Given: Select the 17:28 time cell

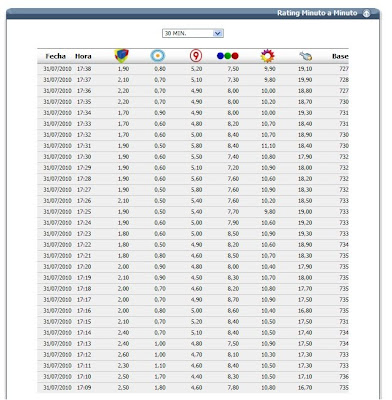Looking at the screenshot, I should point(84,179).
